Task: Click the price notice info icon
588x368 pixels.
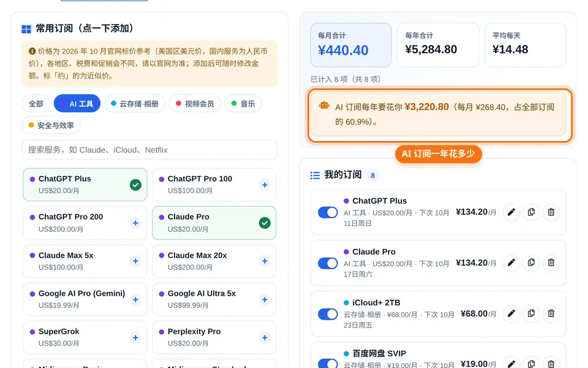Action: click(32, 51)
